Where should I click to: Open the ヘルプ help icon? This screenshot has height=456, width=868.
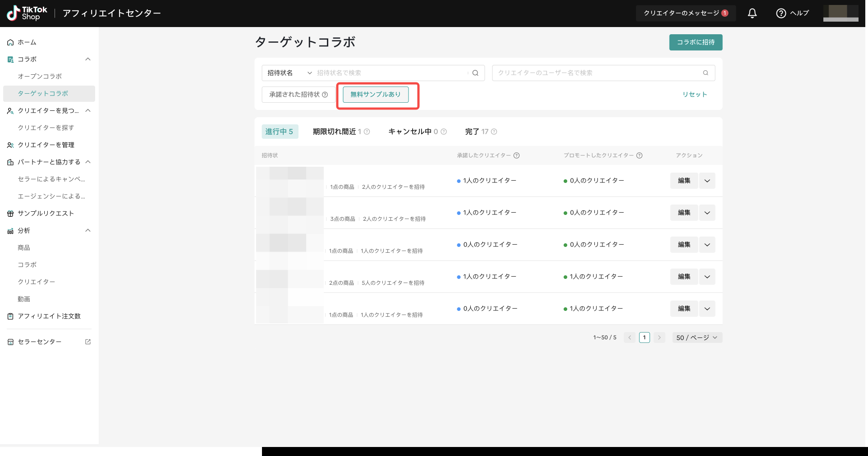tap(781, 14)
